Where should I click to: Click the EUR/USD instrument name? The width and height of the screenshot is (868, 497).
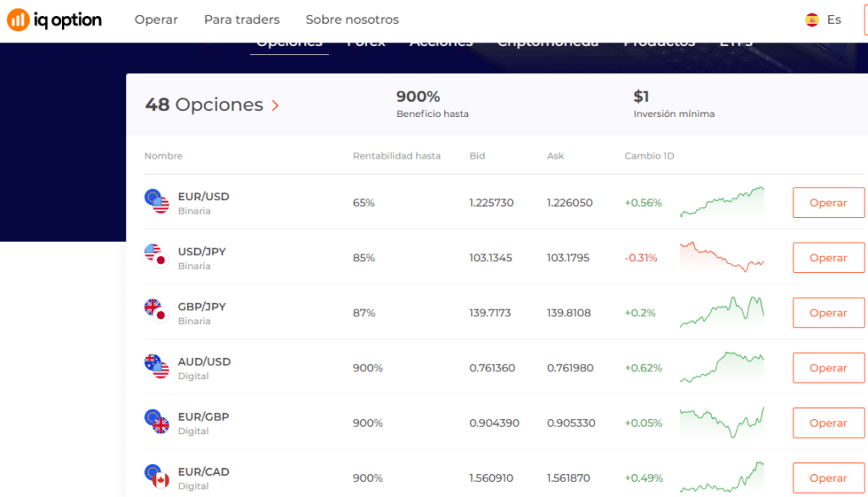(x=203, y=197)
